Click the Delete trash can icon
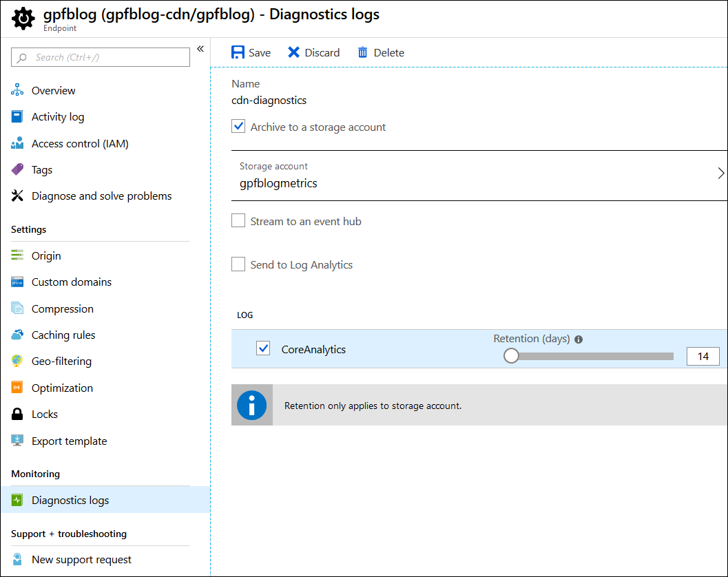 [363, 53]
